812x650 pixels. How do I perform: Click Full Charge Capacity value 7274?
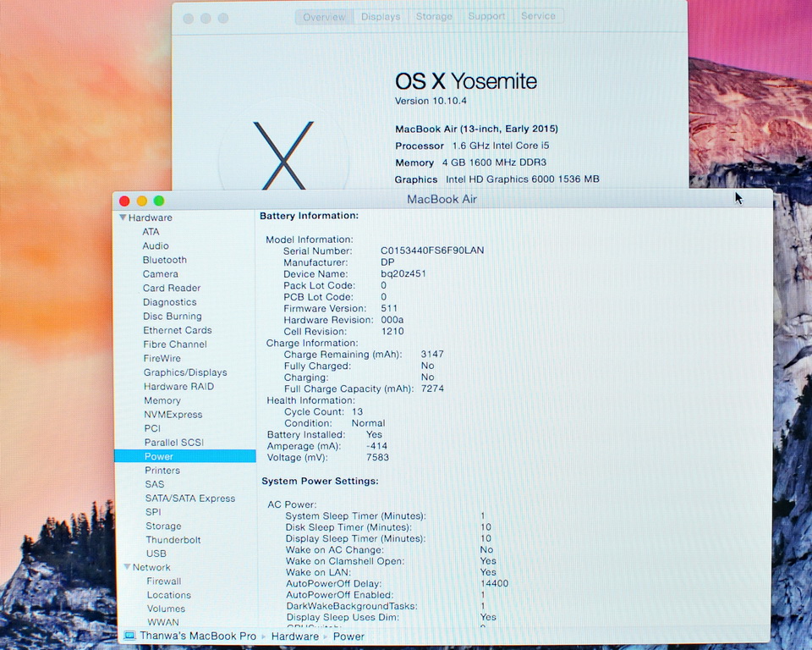432,388
